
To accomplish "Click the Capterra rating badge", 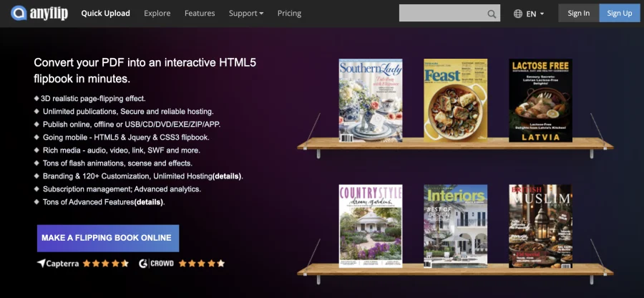I will (x=82, y=263).
